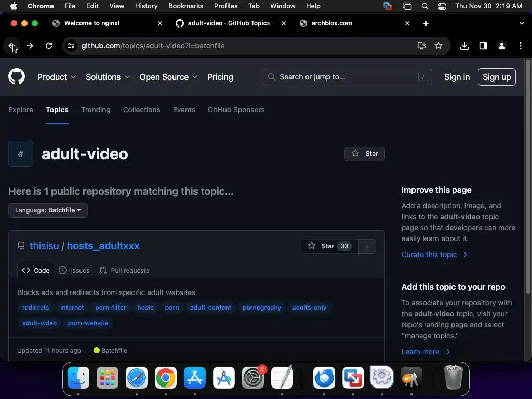Open the thisisu user link
The height and width of the screenshot is (399, 532).
tap(44, 246)
